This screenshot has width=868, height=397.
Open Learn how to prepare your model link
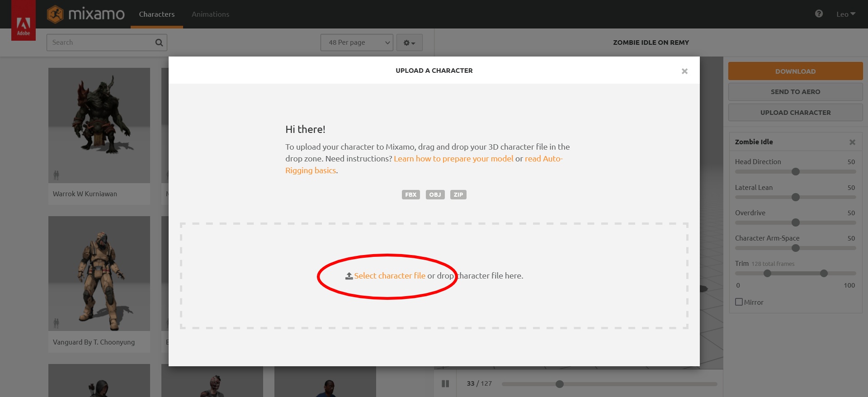click(x=453, y=159)
